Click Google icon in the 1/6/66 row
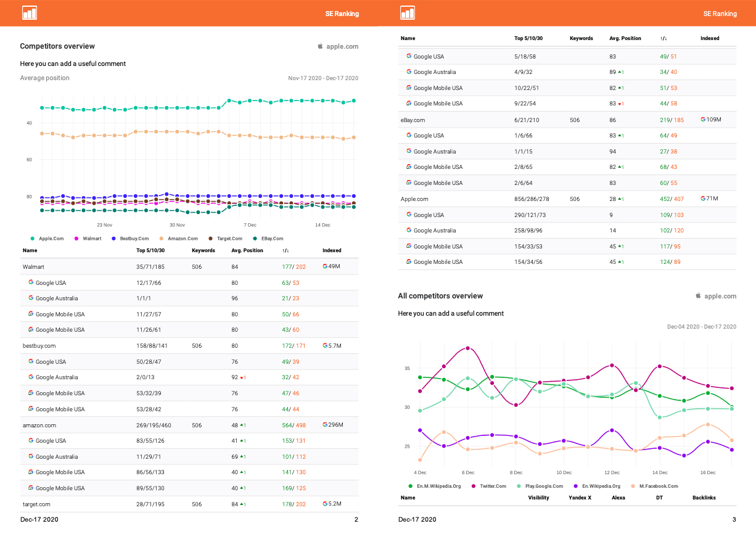 click(409, 135)
